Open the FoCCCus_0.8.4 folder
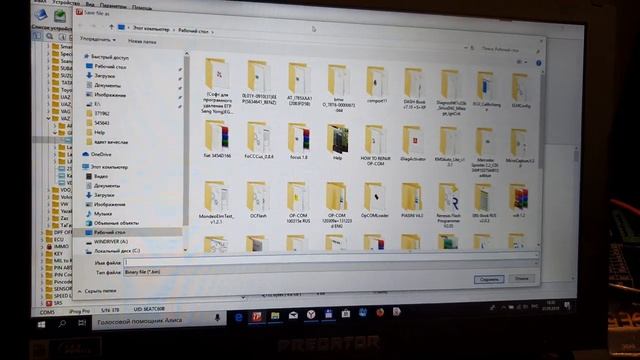This screenshot has width=640, height=360. coord(258,140)
